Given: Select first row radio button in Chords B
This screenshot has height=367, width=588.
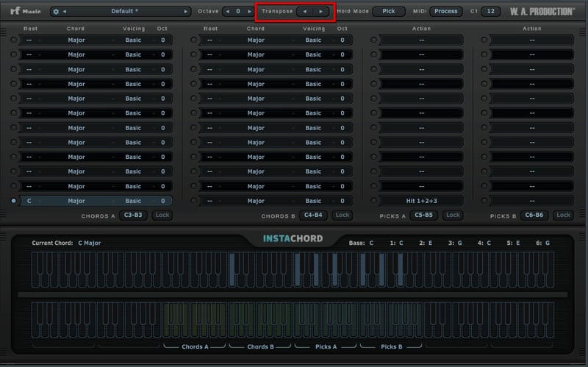Looking at the screenshot, I should [x=193, y=40].
